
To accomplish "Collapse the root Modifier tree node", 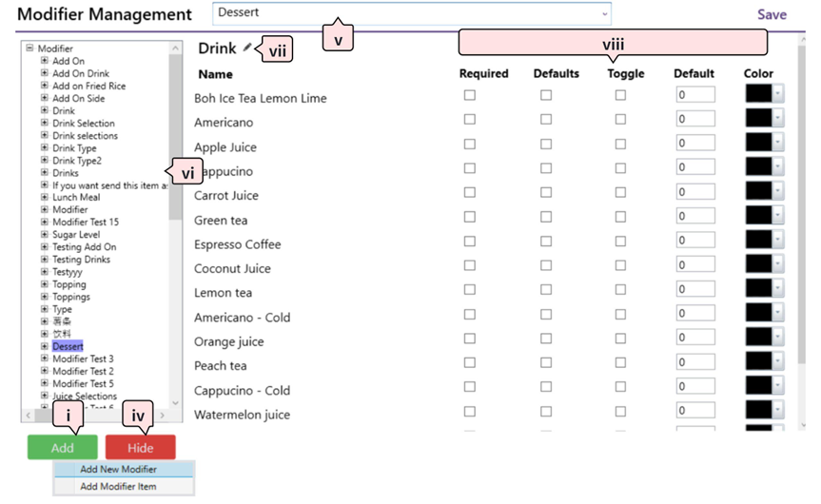I will [x=29, y=48].
